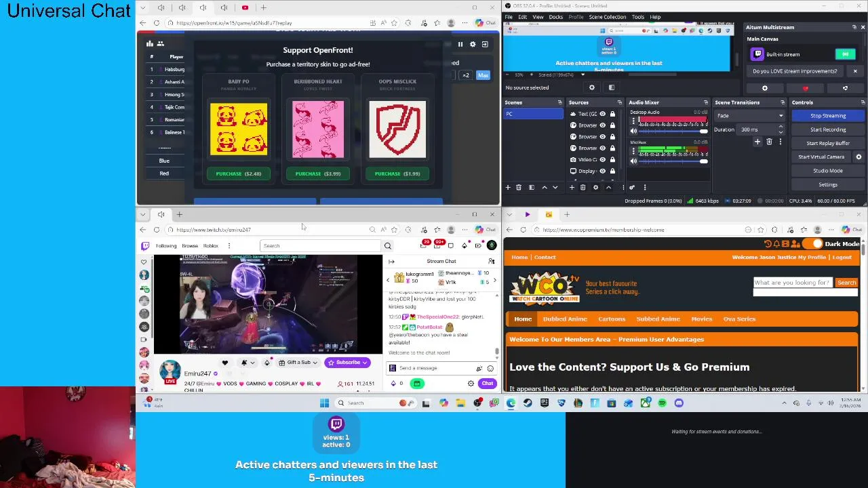The height and width of the screenshot is (488, 868).
Task: Click Stop Streaming in OBS
Action: point(828,116)
